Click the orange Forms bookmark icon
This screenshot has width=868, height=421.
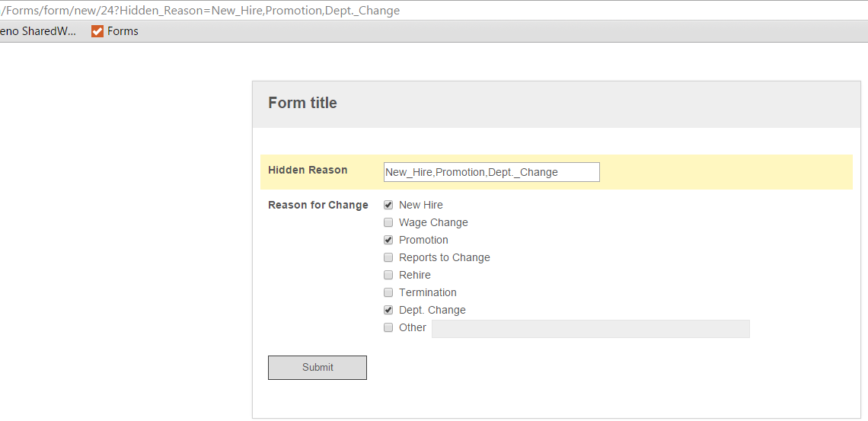(97, 31)
